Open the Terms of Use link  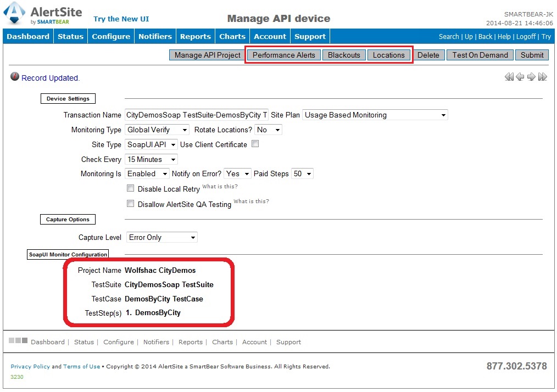tap(82, 366)
